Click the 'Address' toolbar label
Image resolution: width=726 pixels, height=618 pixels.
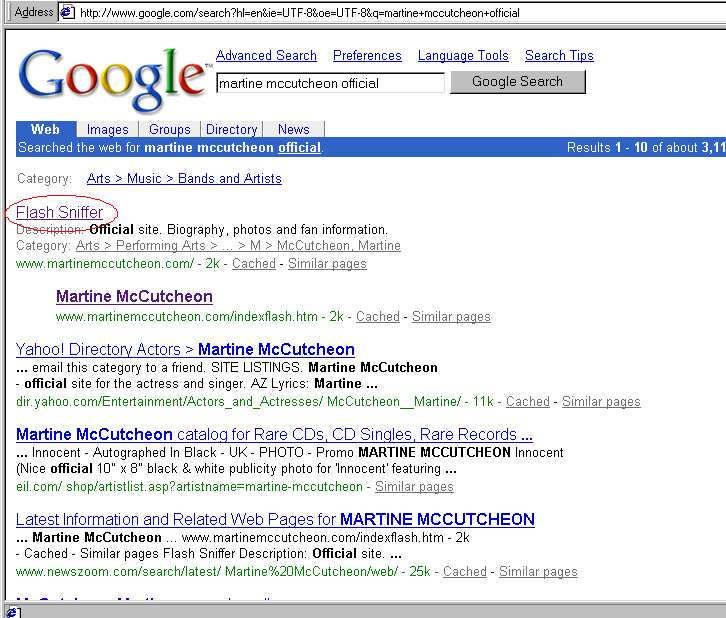34,12
